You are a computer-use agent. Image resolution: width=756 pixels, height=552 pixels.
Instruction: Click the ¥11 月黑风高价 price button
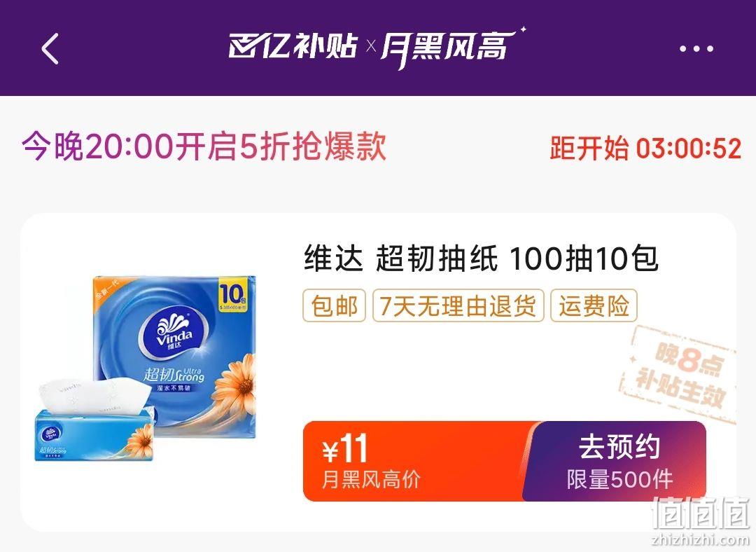(416, 462)
